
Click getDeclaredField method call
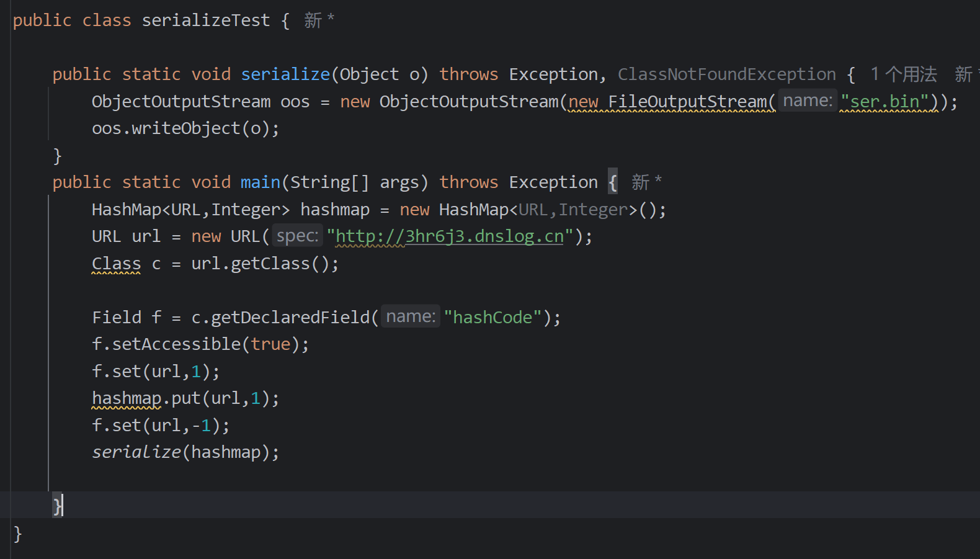click(290, 318)
